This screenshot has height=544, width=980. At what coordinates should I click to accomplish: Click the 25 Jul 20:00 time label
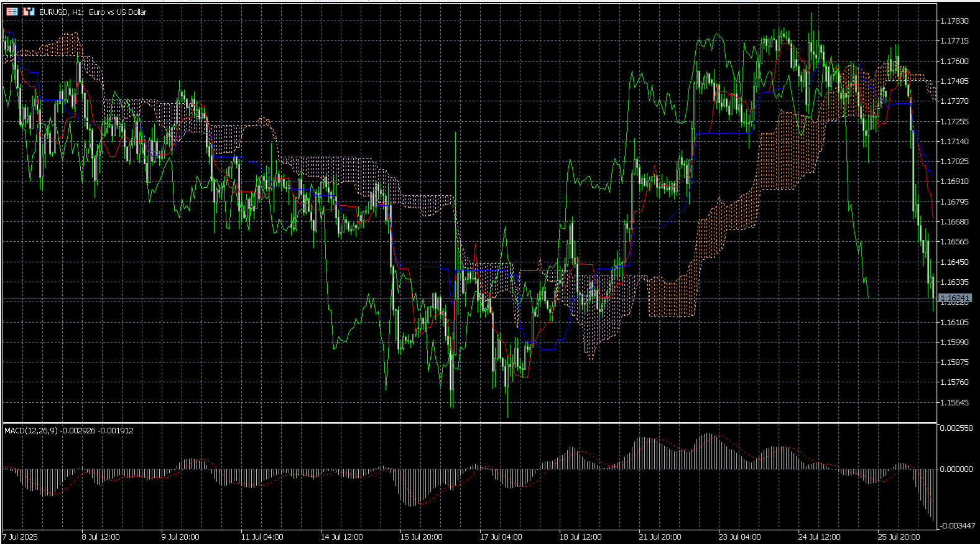pos(899,537)
